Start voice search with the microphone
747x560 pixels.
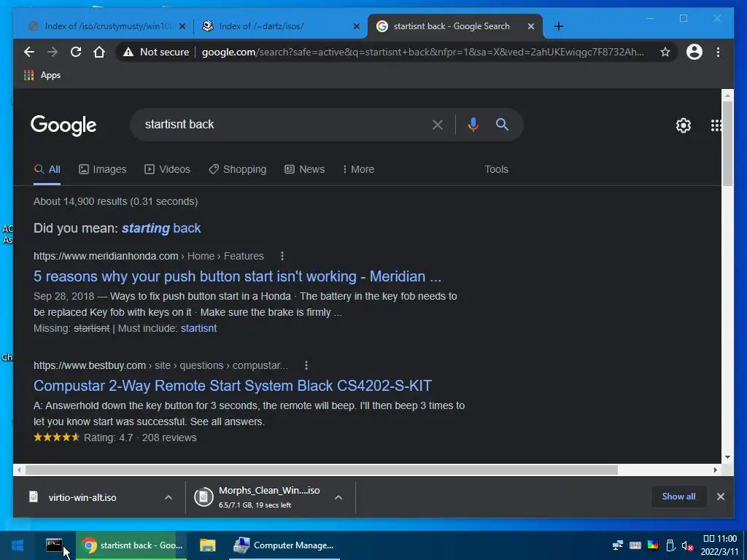(x=473, y=125)
